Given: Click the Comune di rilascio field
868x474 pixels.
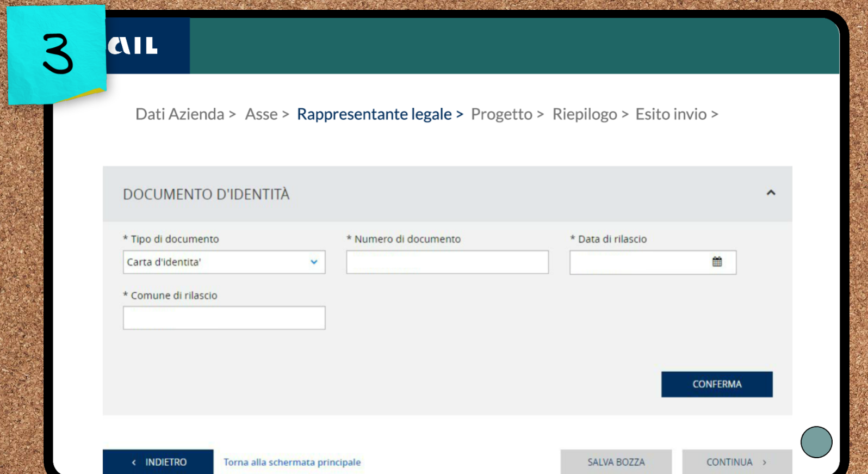Looking at the screenshot, I should [x=224, y=318].
